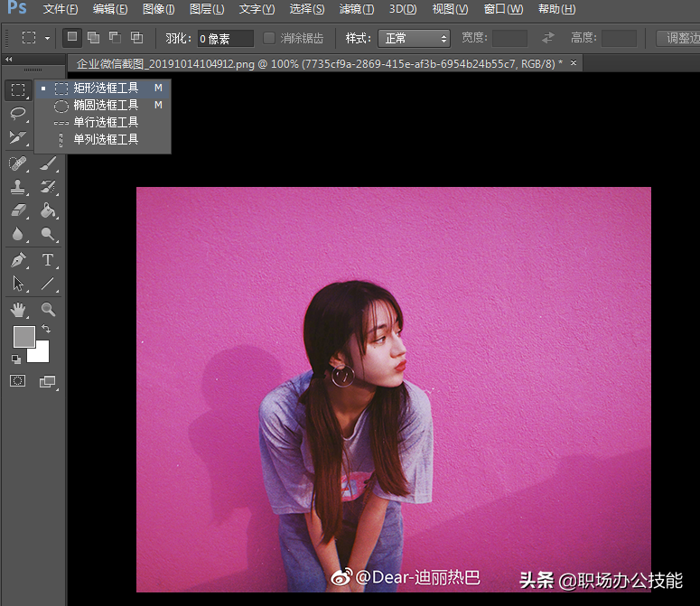Viewport: 700px width, 606px height.
Task: Select the Clone Stamp tool
Action: pyautogui.click(x=18, y=187)
